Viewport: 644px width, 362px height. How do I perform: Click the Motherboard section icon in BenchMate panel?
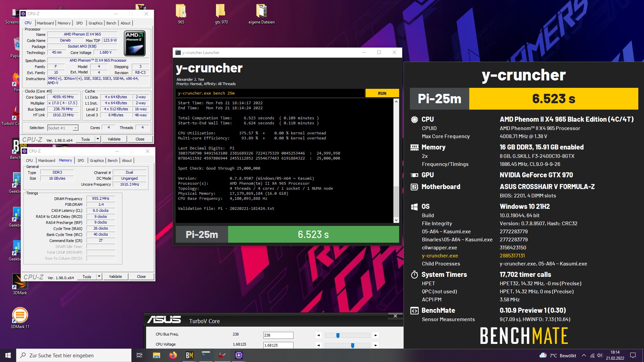[x=414, y=187]
